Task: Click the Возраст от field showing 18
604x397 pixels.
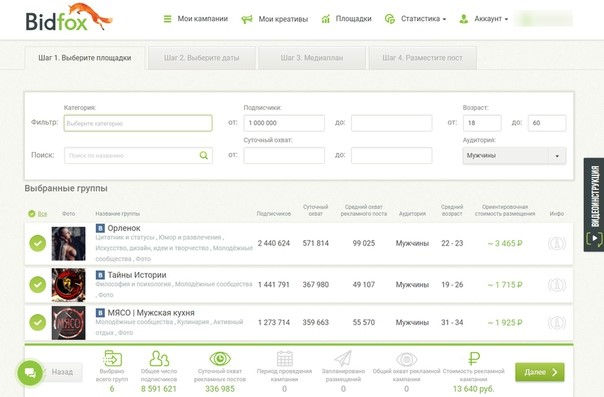Action: [482, 123]
